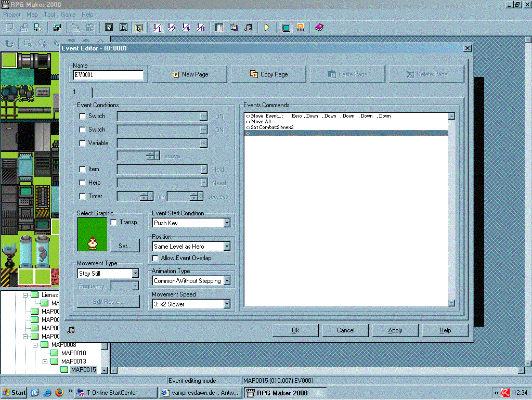This screenshot has height=400, width=532.
Task: Toggle the Full Screen mode icon
Action: coord(286,28)
